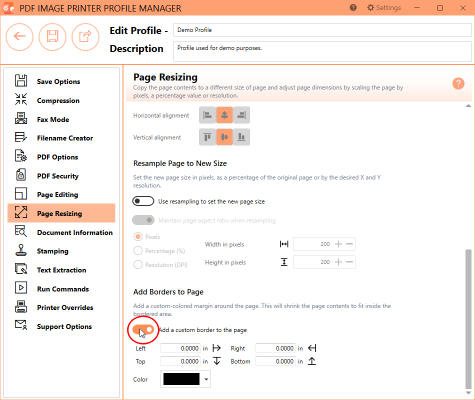Open Settings in the title bar
This screenshot has width=475, height=400.
[384, 8]
